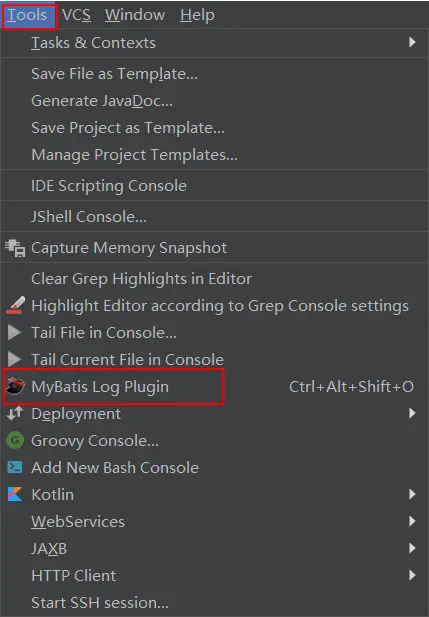Expand the WebServices submenu arrow
Image resolution: width=429 pixels, height=617 pixels.
point(412,521)
